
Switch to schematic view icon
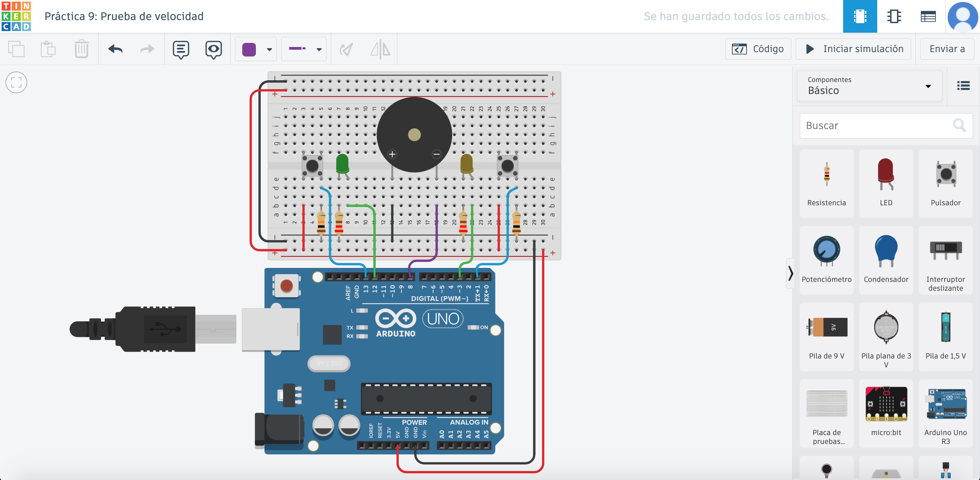(x=894, y=16)
